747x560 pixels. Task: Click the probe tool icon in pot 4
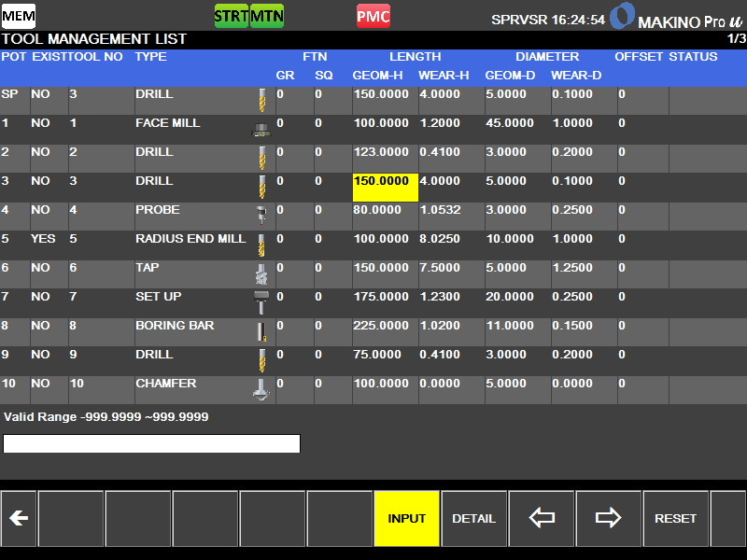[261, 217]
